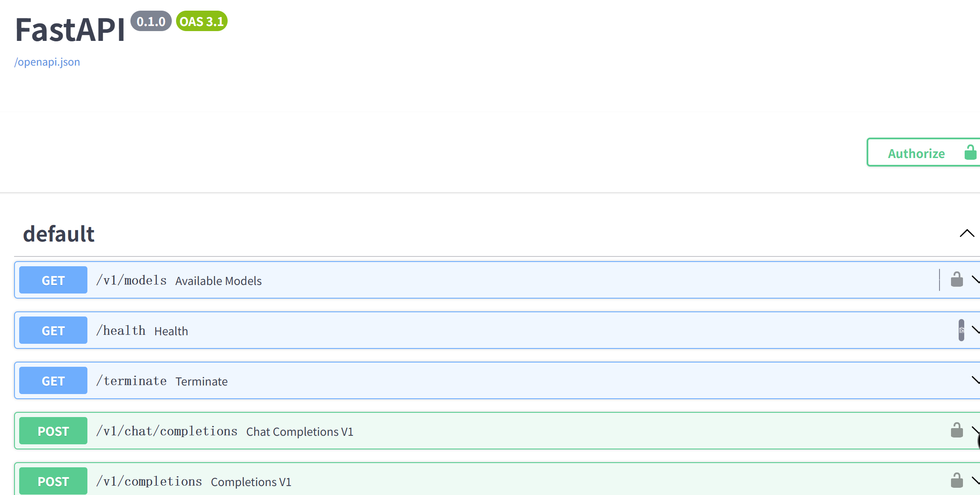This screenshot has height=495, width=980.
Task: Click the POST badge for /v1/completions
Action: [x=53, y=481]
